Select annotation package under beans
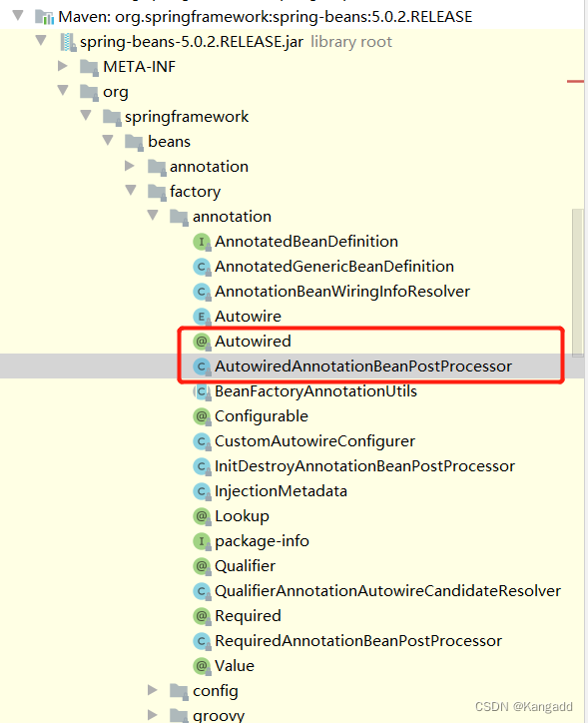The image size is (588, 723). tap(209, 167)
